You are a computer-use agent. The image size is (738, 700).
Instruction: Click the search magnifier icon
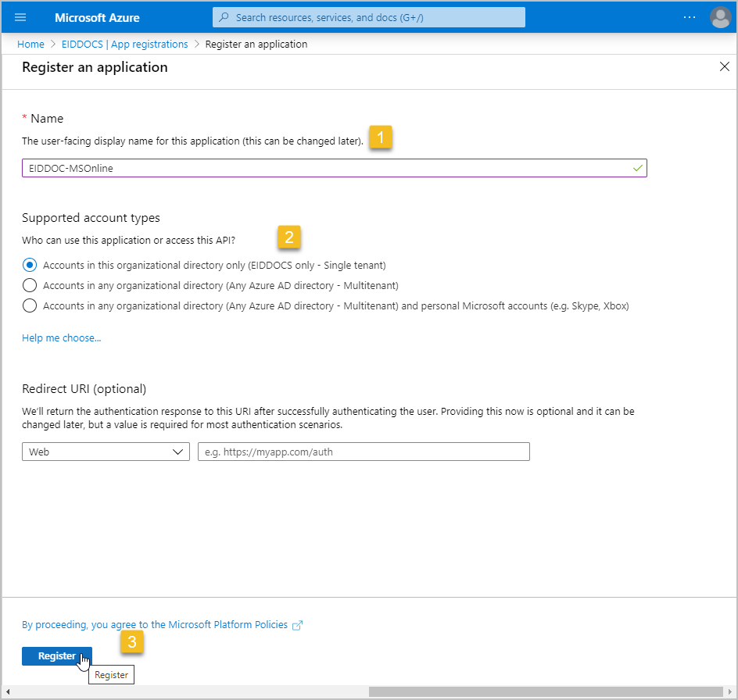click(x=224, y=17)
